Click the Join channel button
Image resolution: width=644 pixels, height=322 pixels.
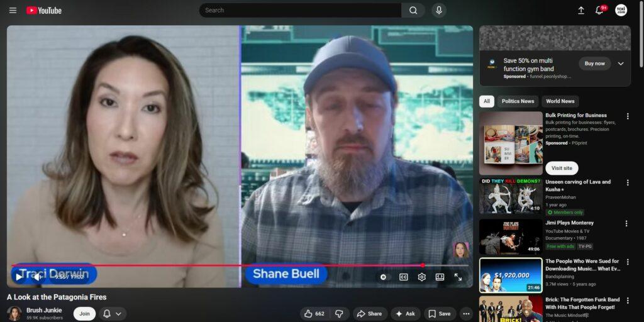84,313
